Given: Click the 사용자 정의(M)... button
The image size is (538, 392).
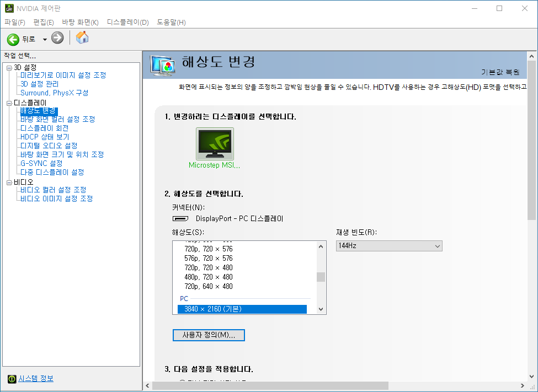Looking at the screenshot, I should coord(209,335).
